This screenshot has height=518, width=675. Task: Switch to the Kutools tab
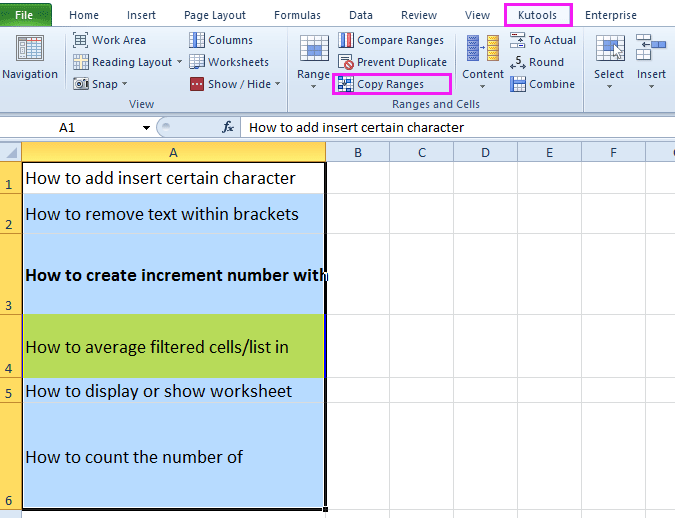[537, 15]
